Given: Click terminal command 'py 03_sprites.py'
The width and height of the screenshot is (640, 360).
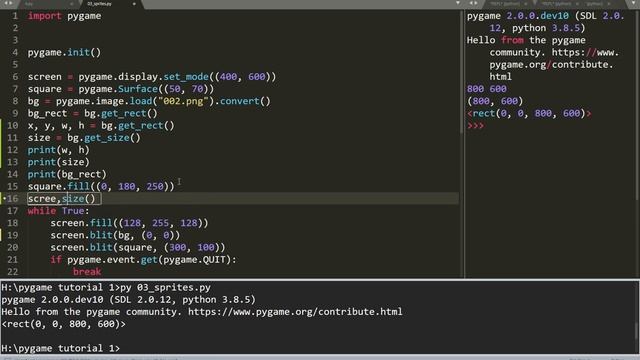Looking at the screenshot, I should [x=165, y=287].
